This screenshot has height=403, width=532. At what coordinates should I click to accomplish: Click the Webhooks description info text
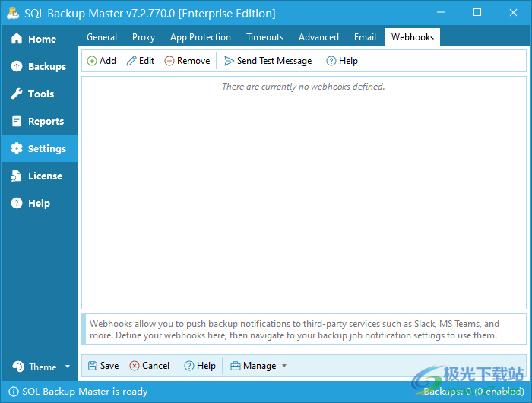(x=295, y=329)
